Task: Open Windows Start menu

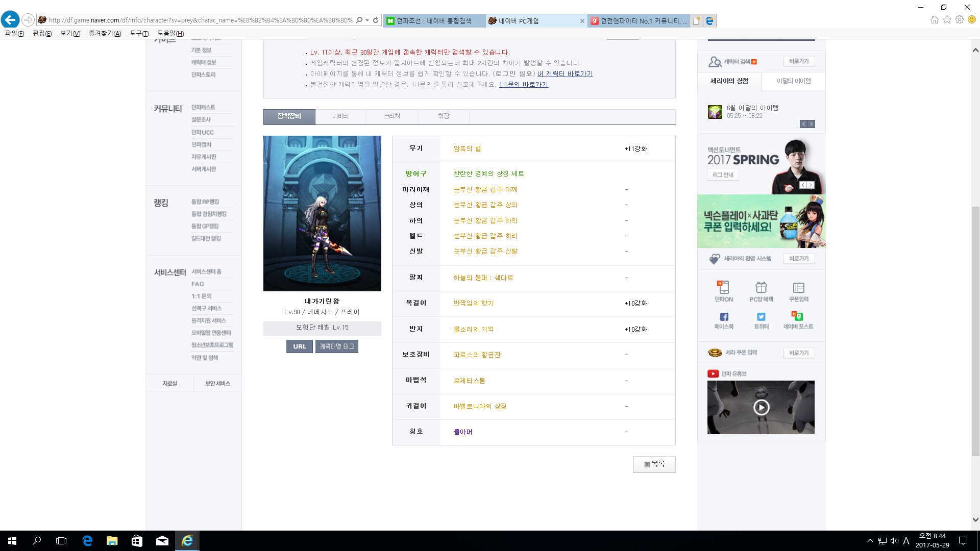Action: pos(12,541)
